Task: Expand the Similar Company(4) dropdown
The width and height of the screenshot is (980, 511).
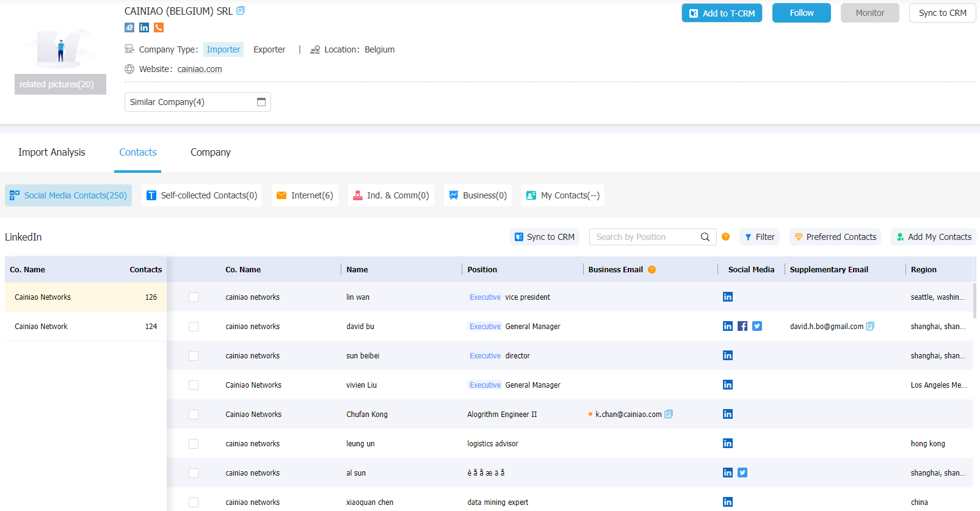Action: (x=198, y=102)
